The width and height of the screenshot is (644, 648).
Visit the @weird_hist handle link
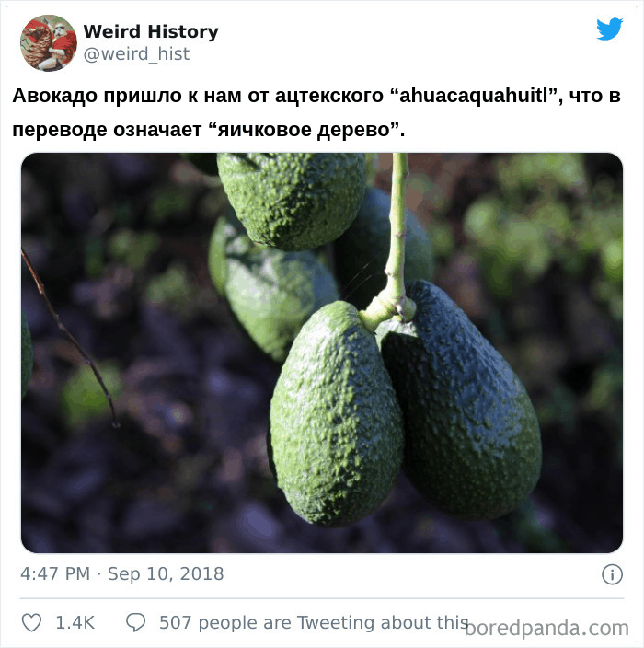pyautogui.click(x=136, y=53)
